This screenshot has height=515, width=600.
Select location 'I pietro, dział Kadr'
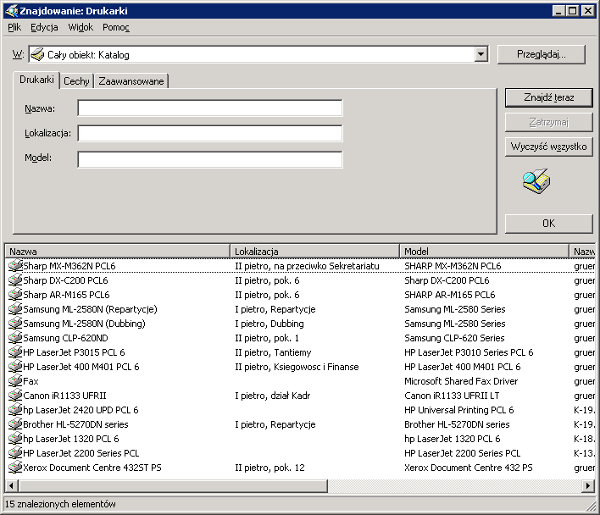point(272,396)
